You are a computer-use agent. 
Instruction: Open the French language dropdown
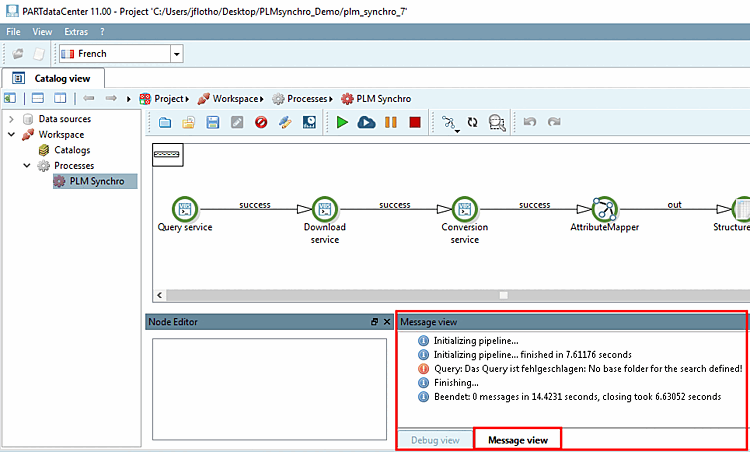177,54
